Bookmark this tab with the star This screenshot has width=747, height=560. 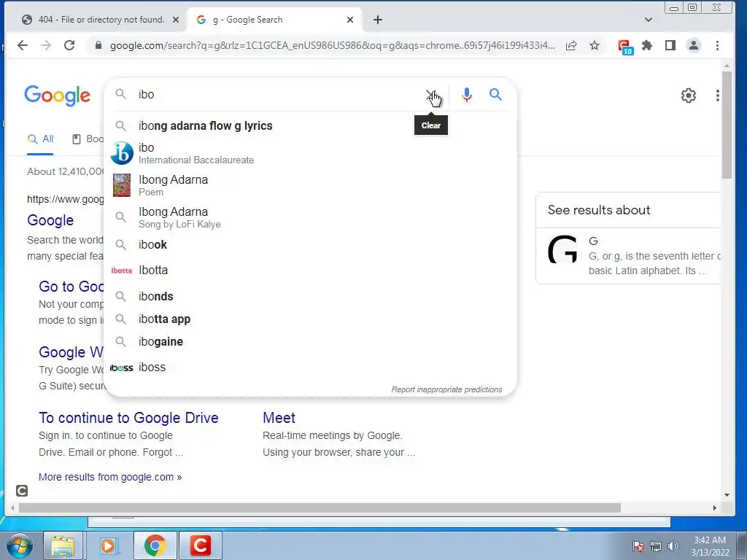pos(595,45)
